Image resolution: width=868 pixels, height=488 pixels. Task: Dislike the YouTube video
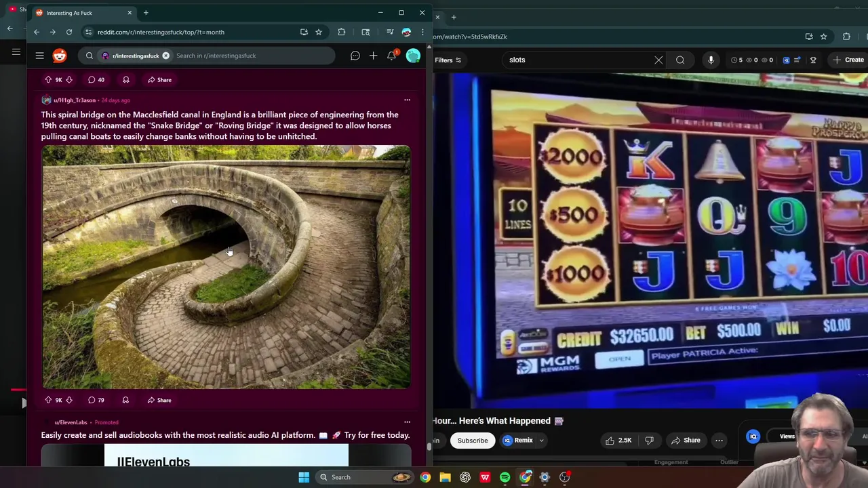pyautogui.click(x=649, y=441)
